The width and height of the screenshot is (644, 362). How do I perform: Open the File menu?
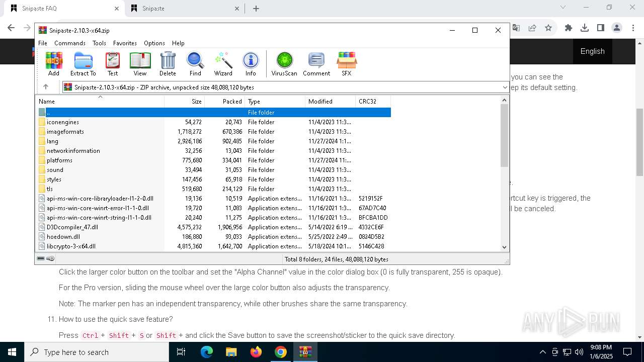point(43,43)
